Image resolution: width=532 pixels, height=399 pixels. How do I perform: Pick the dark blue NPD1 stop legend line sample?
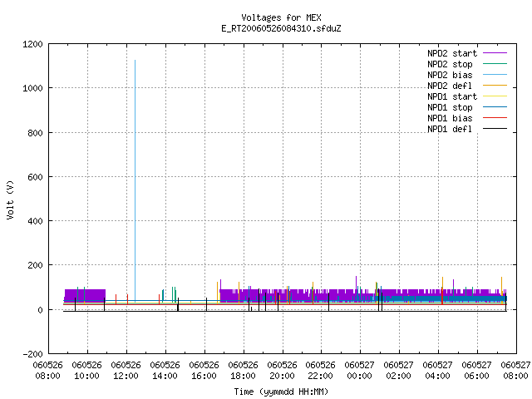[x=495, y=107]
